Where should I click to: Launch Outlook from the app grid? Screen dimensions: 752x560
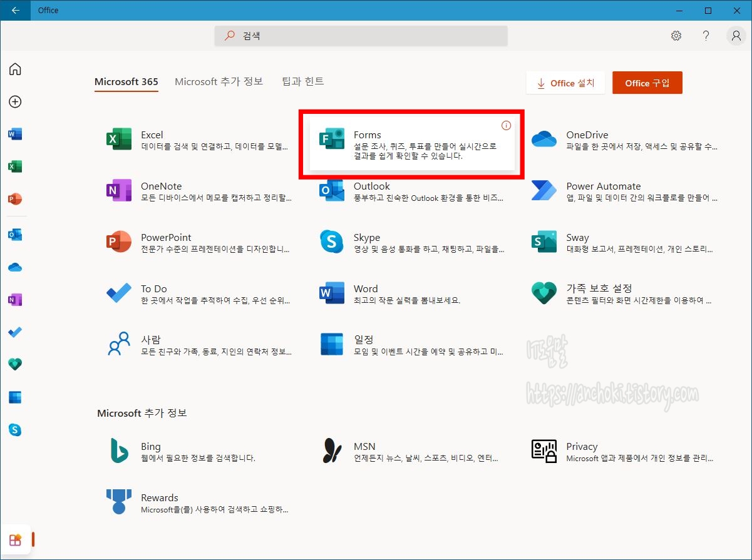point(411,191)
